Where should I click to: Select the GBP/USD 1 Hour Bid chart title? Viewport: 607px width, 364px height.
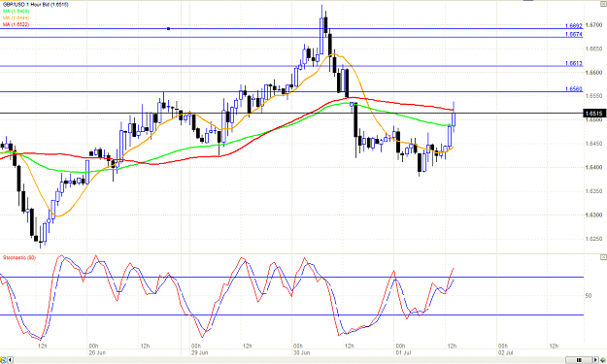(36, 5)
